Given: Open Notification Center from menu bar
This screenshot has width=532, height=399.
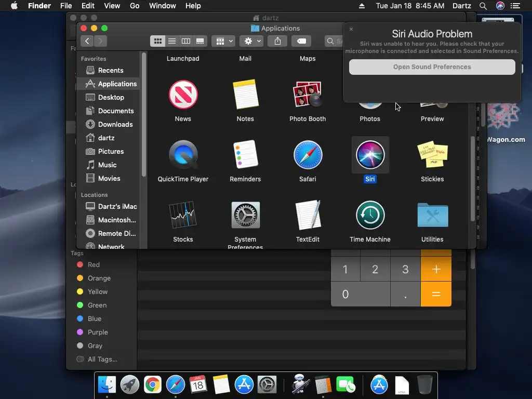Looking at the screenshot, I should coord(516,6).
